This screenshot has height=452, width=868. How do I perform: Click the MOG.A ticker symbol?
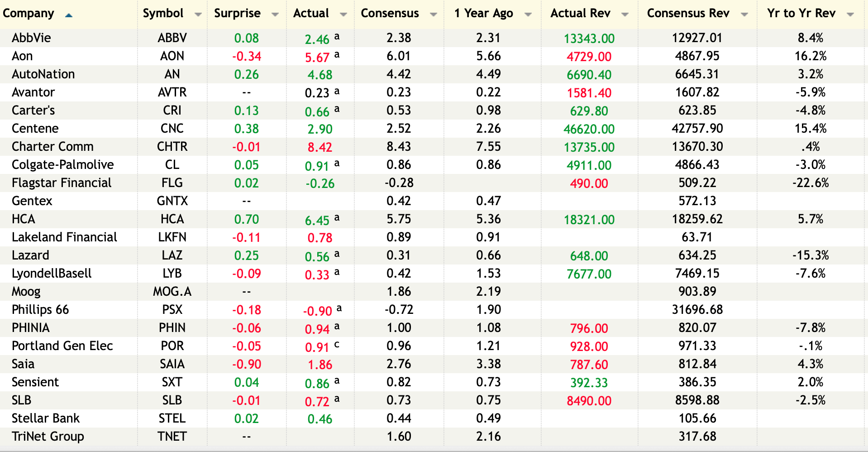point(172,292)
